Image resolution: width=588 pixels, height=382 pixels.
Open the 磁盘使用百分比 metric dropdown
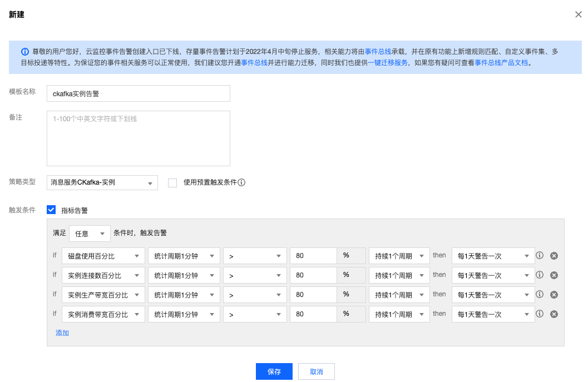pyautogui.click(x=103, y=256)
